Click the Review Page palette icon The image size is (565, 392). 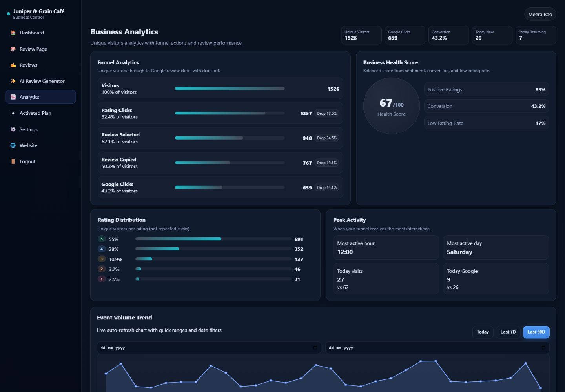point(13,49)
